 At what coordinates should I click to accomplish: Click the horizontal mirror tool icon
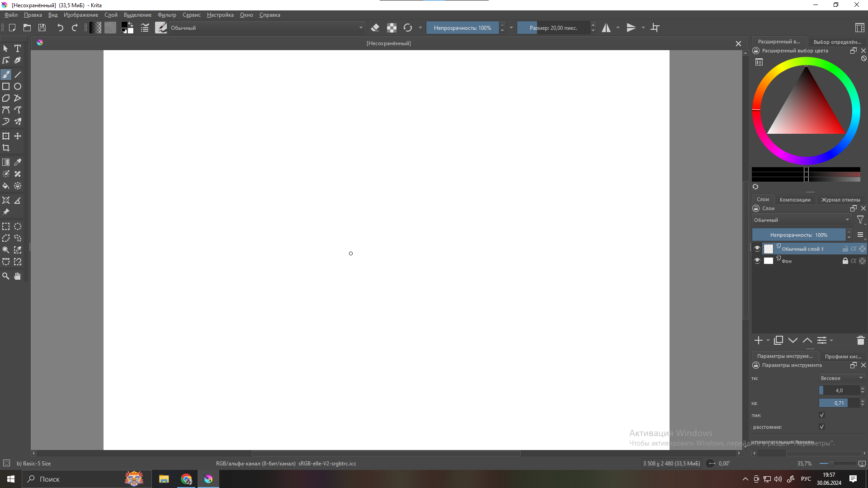(606, 28)
